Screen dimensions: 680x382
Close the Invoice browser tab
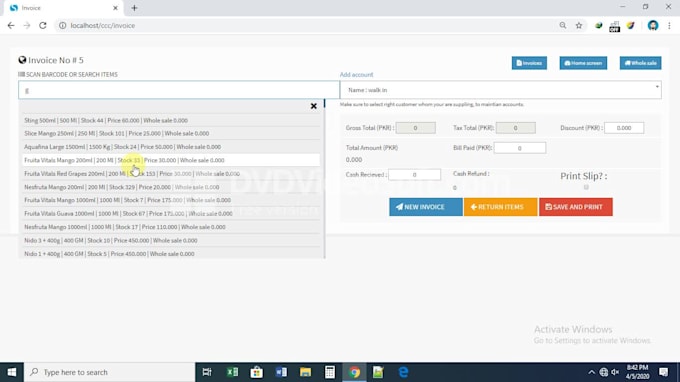coord(115,8)
